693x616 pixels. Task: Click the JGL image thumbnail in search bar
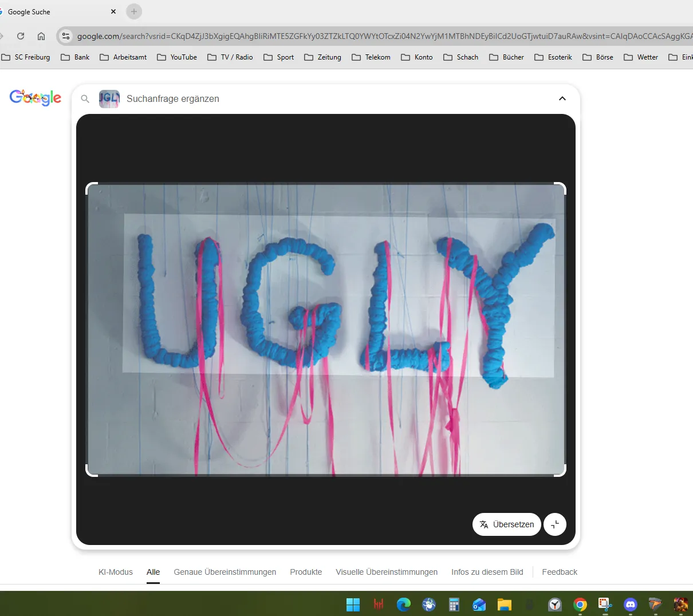109,98
